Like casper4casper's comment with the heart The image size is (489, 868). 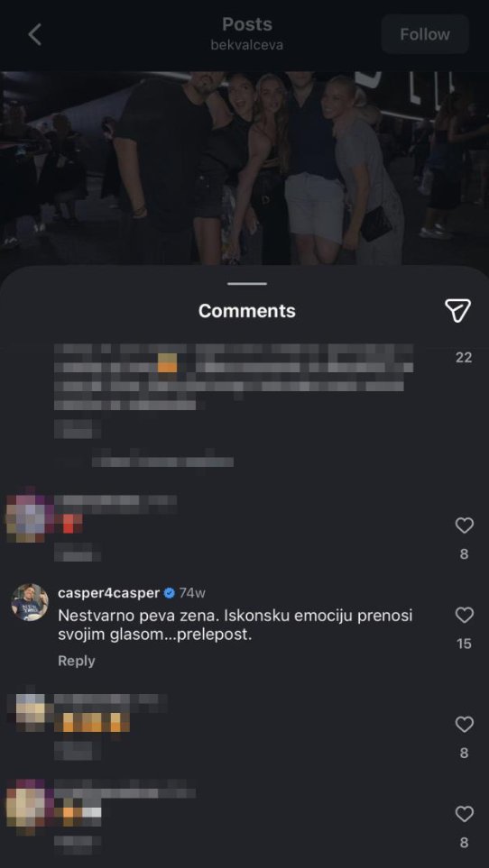point(464,615)
